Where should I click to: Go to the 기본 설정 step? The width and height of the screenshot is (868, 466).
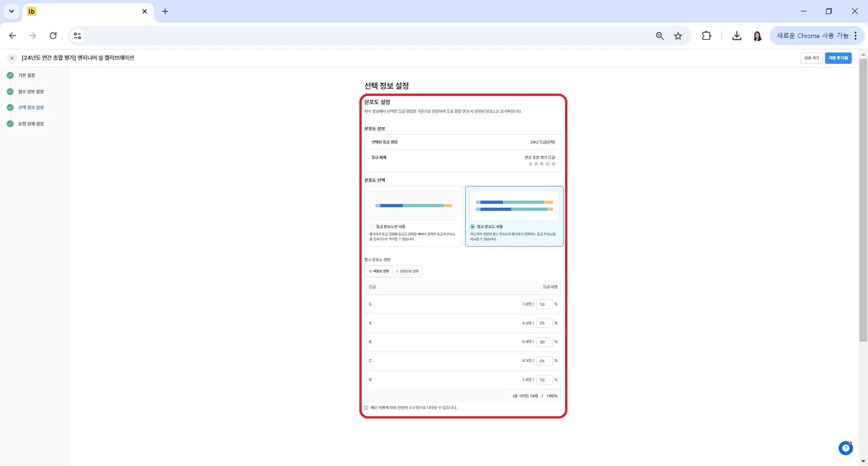click(26, 76)
